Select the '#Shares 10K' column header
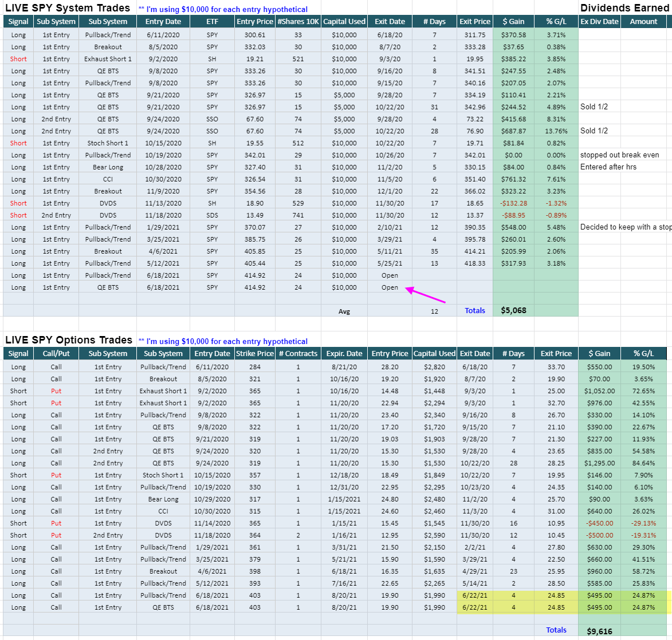Viewport: 672px width, 640px height. 298,21
